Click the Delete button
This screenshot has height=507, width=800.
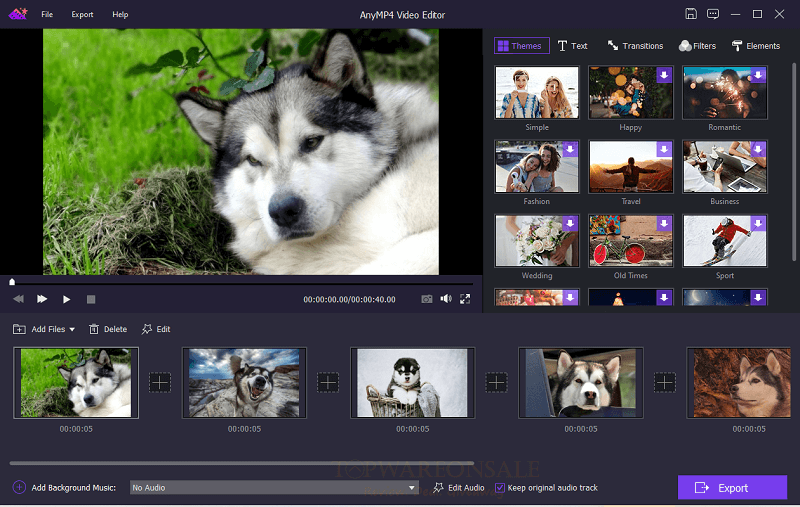click(108, 329)
